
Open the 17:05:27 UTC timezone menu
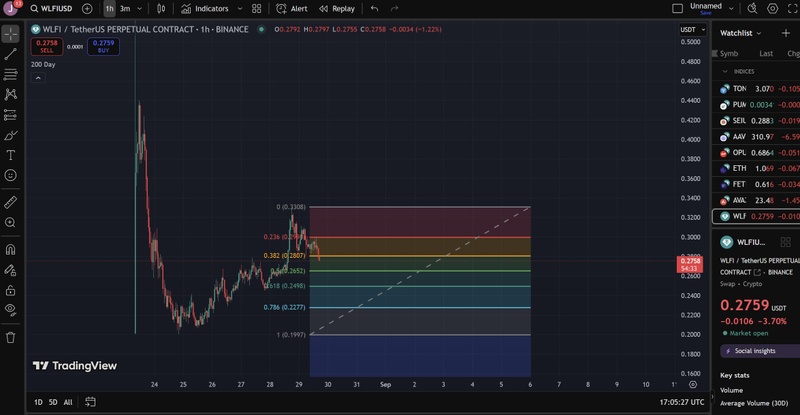pyautogui.click(x=682, y=402)
